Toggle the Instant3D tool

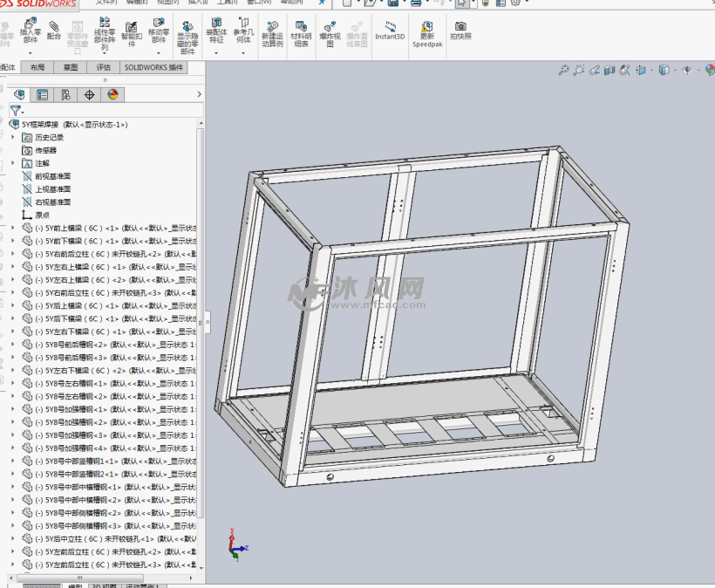coord(390,31)
